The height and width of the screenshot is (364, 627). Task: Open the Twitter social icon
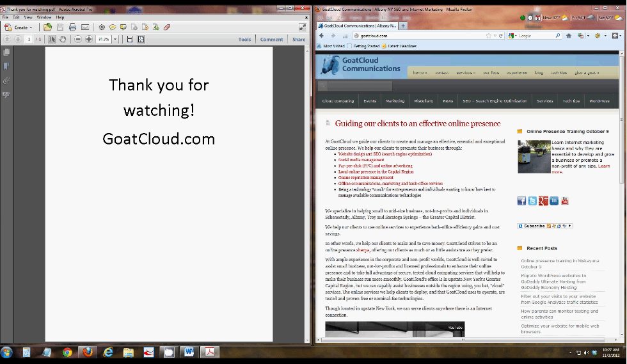tap(532, 201)
